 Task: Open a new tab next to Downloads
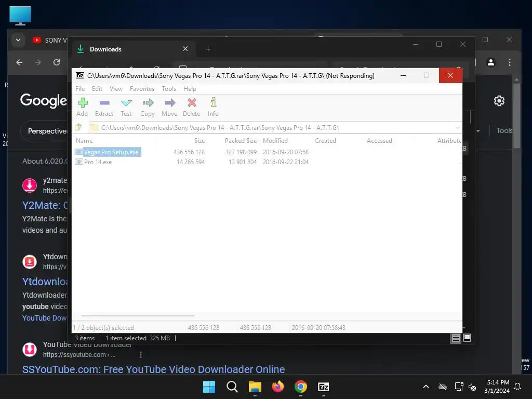tap(208, 49)
